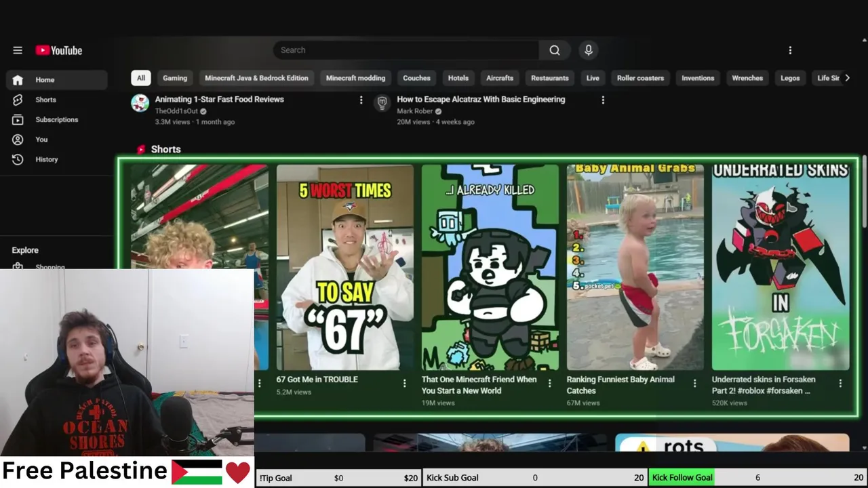Click the page vertical scrollbar
Image resolution: width=868 pixels, height=488 pixels.
point(864,190)
